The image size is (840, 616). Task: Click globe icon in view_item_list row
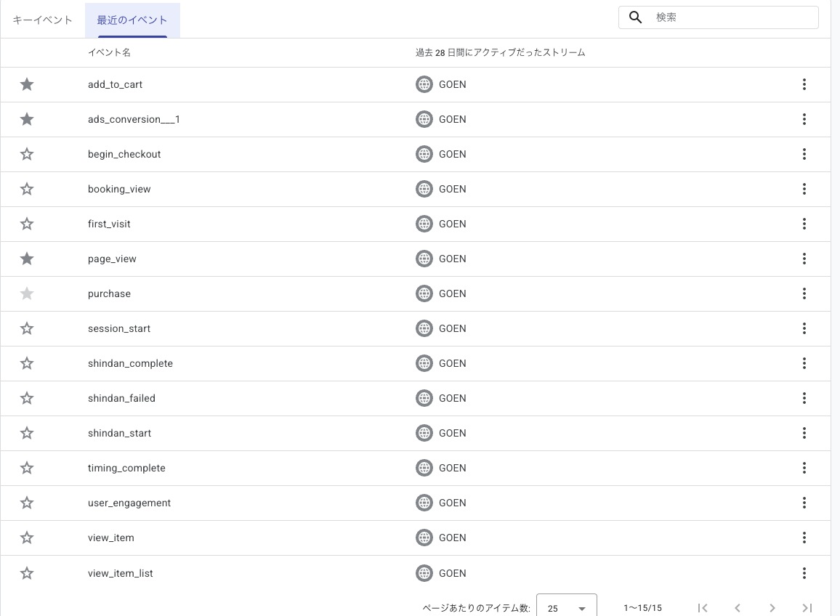point(424,573)
